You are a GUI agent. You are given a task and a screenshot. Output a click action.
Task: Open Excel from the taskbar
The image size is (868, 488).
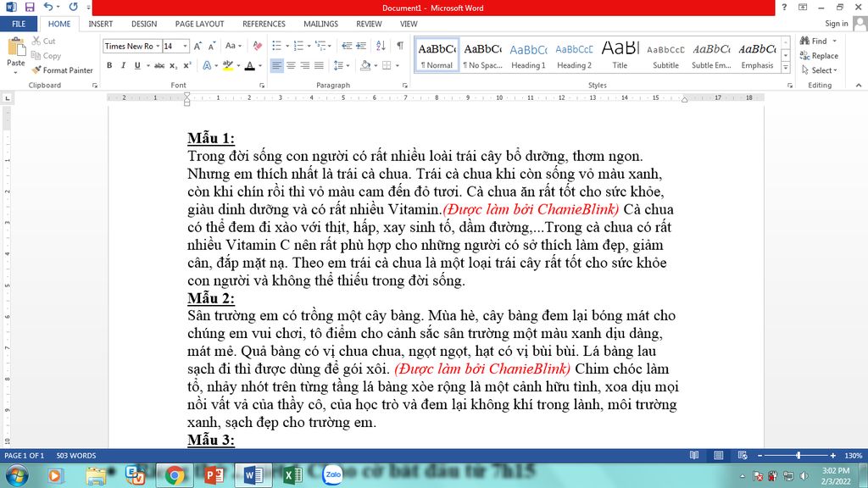click(292, 475)
